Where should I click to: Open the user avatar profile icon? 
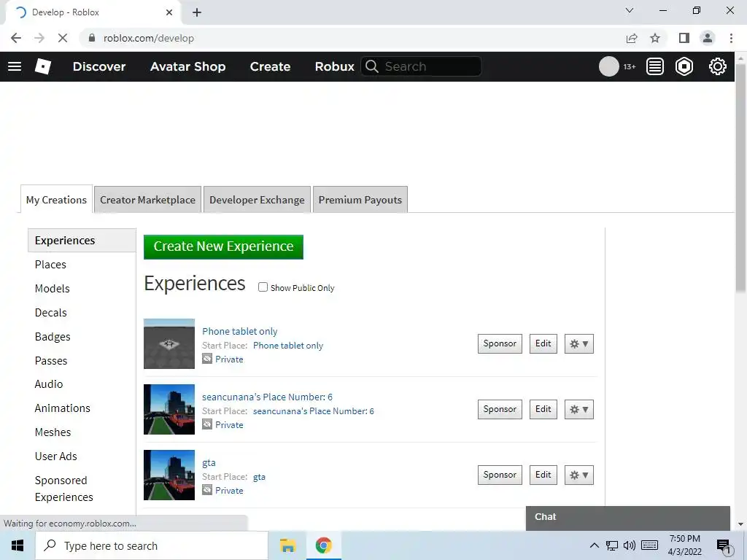click(609, 66)
